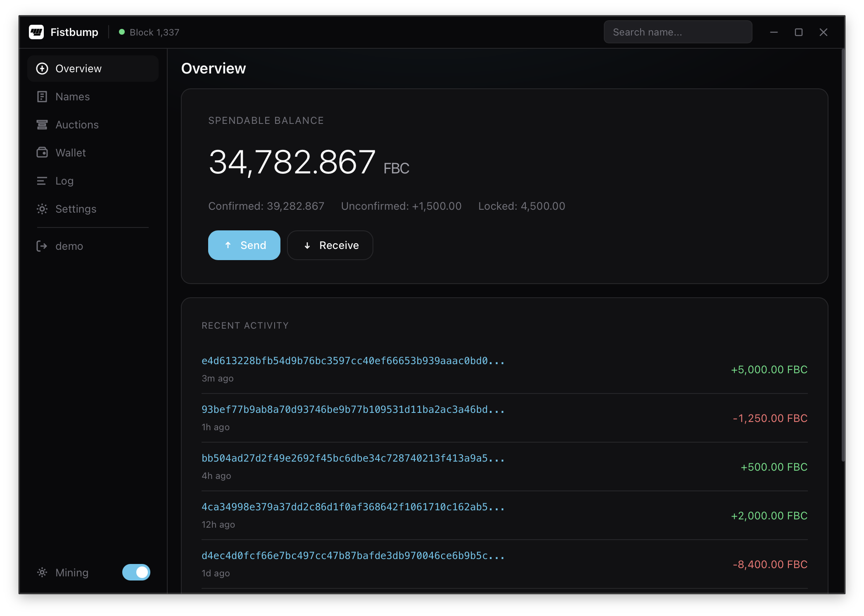Open the Wallet sidebar entry
Image resolution: width=864 pixels, height=616 pixels.
coord(71,152)
